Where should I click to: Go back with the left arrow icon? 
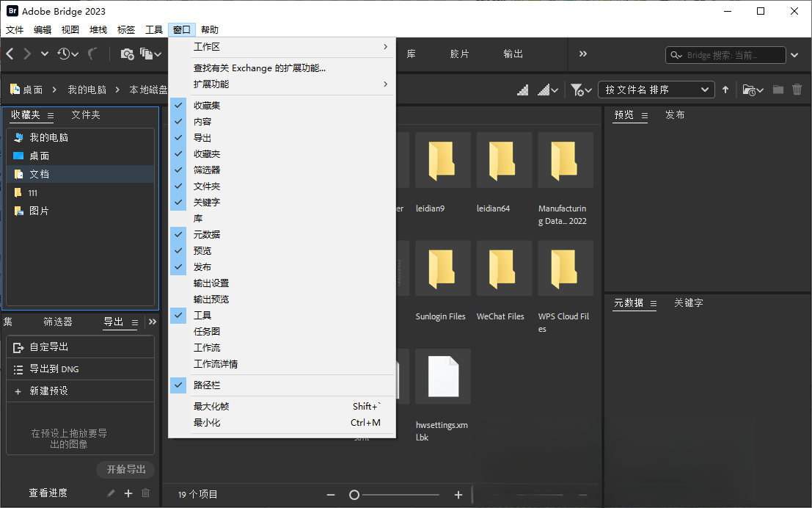click(x=10, y=54)
